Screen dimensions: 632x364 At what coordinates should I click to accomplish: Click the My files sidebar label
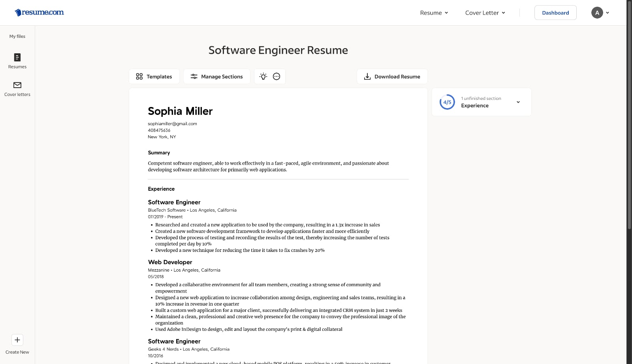[17, 36]
